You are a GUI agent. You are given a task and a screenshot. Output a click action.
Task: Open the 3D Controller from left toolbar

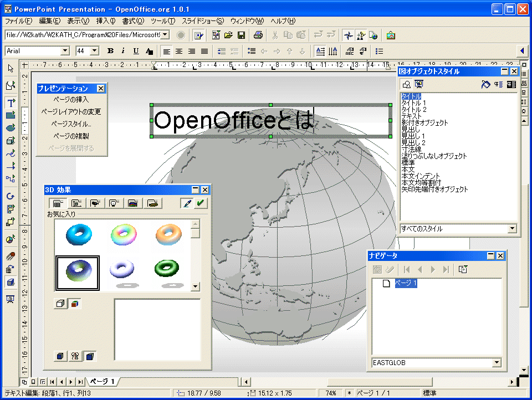coord(11,283)
